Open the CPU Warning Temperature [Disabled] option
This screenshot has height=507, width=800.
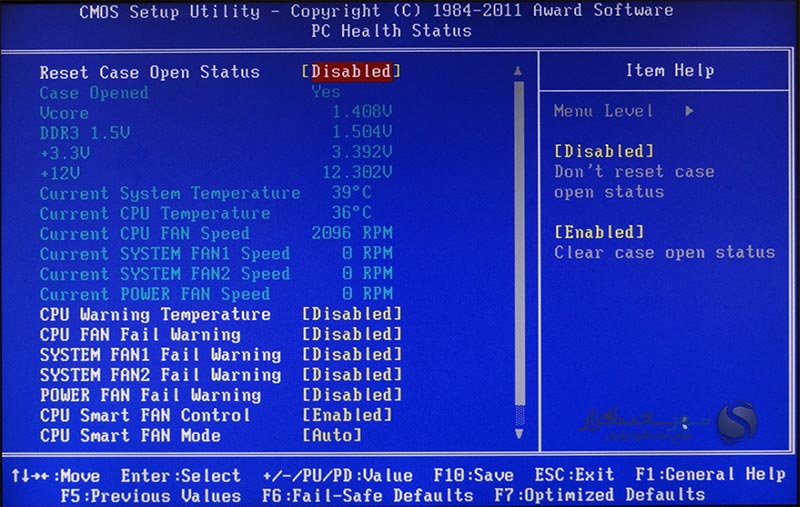click(x=352, y=314)
